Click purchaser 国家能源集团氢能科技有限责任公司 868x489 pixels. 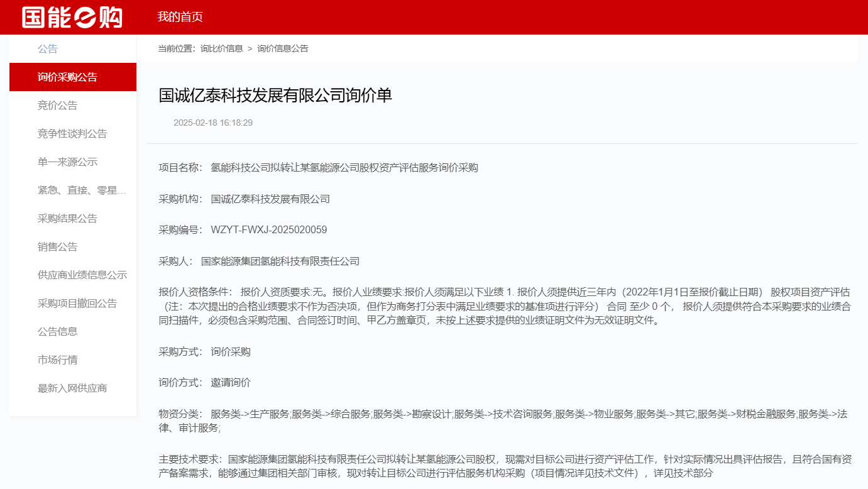pos(280,261)
